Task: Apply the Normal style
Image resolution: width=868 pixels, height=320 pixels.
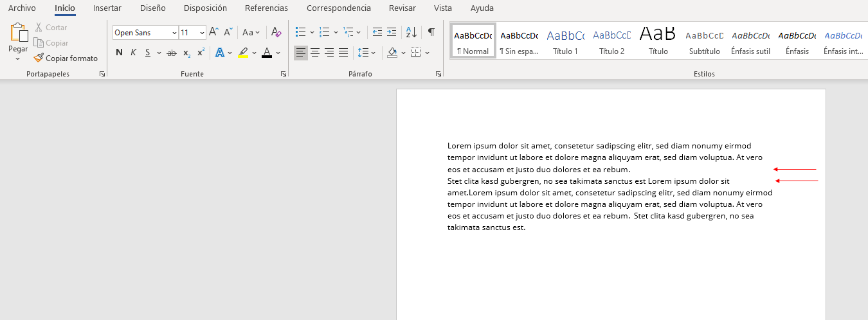Action: (473, 41)
